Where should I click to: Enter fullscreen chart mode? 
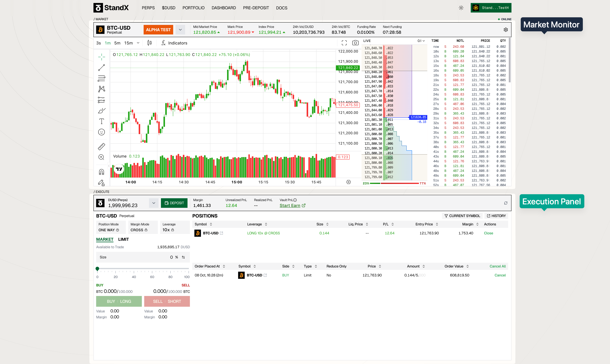click(344, 43)
